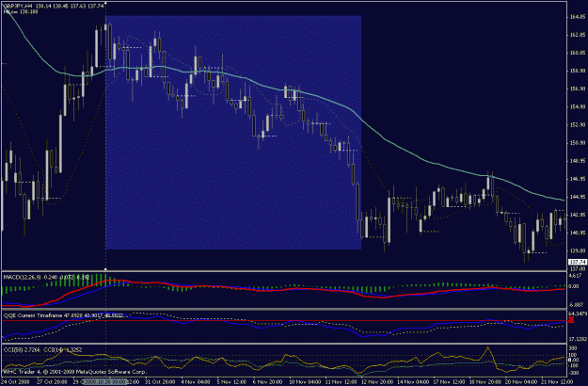Click the 11 Nov 12:00 time axis label
The height and width of the screenshot is (386, 588).
tap(341, 381)
